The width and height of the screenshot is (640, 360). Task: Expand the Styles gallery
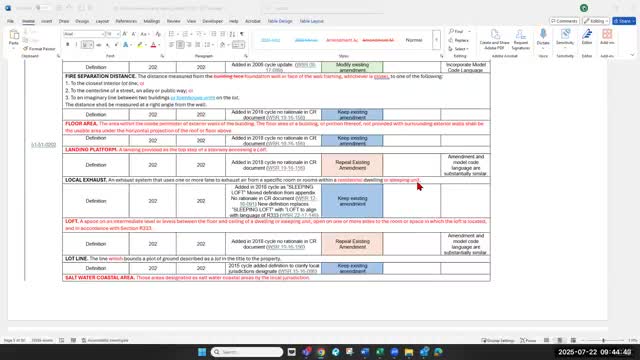tap(436, 40)
